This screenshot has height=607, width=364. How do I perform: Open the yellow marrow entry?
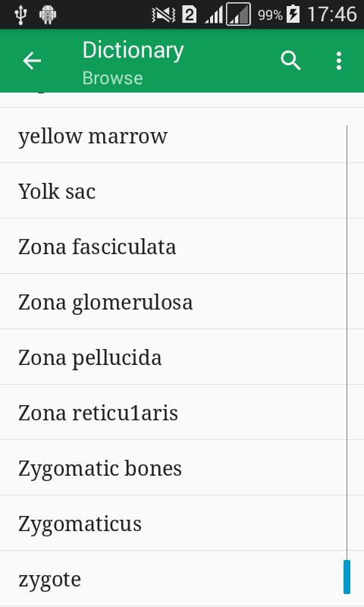coord(182,136)
